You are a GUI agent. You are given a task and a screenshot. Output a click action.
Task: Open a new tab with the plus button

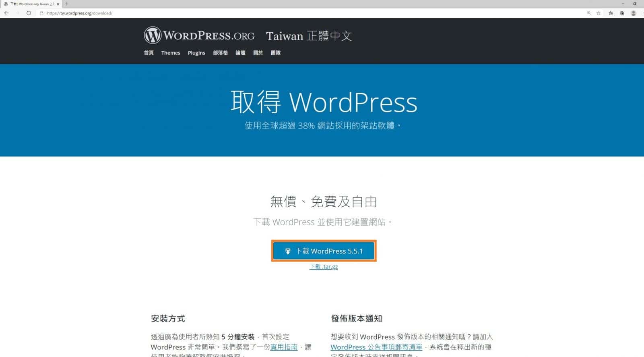pyautogui.click(x=66, y=4)
